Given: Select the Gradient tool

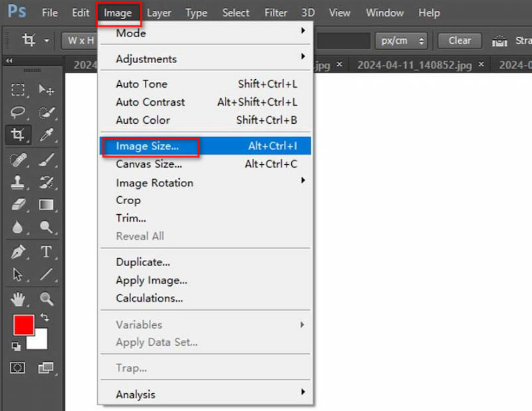Looking at the screenshot, I should tap(46, 205).
